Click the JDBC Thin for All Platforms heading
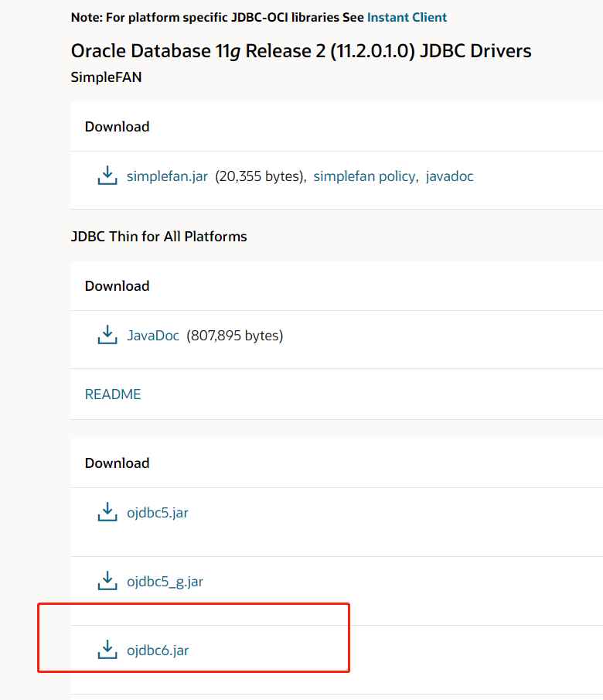 coord(158,236)
